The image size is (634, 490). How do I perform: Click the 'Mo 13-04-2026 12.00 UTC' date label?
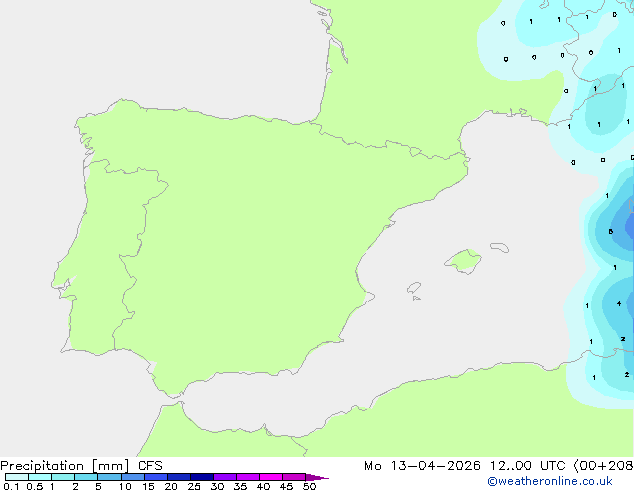(x=465, y=466)
